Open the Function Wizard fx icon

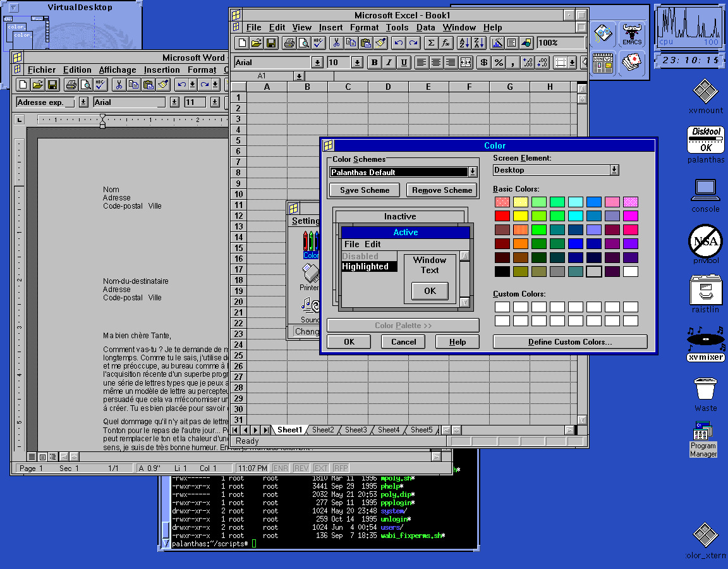coord(446,43)
